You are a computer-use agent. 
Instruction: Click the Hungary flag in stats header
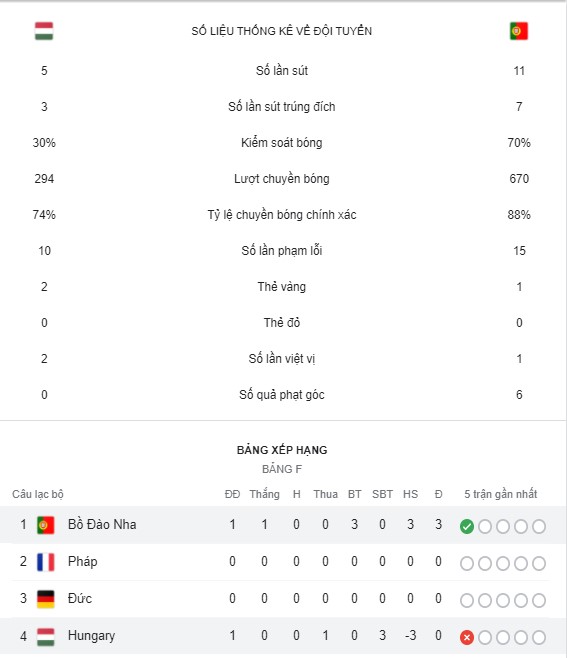coord(44,31)
